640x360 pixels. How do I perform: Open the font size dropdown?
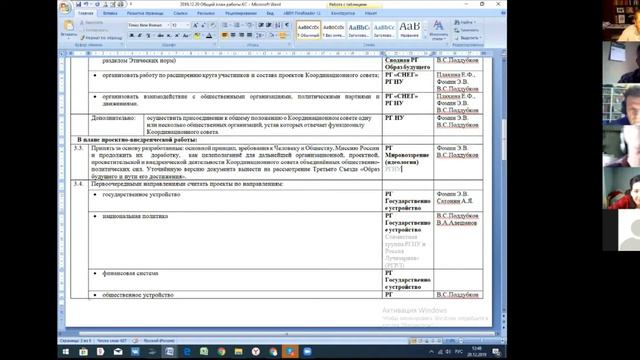pyautogui.click(x=187, y=25)
